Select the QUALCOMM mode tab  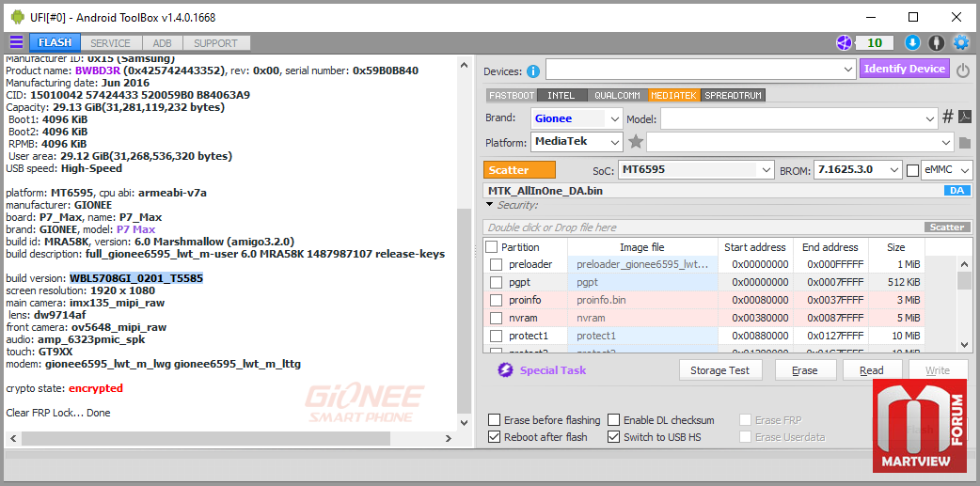pos(618,96)
